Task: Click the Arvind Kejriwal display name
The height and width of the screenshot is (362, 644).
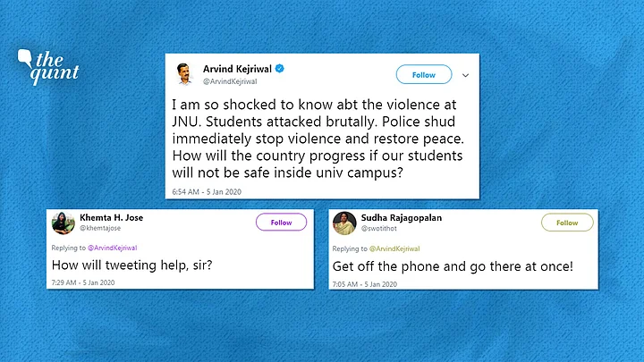Action: tap(237, 69)
